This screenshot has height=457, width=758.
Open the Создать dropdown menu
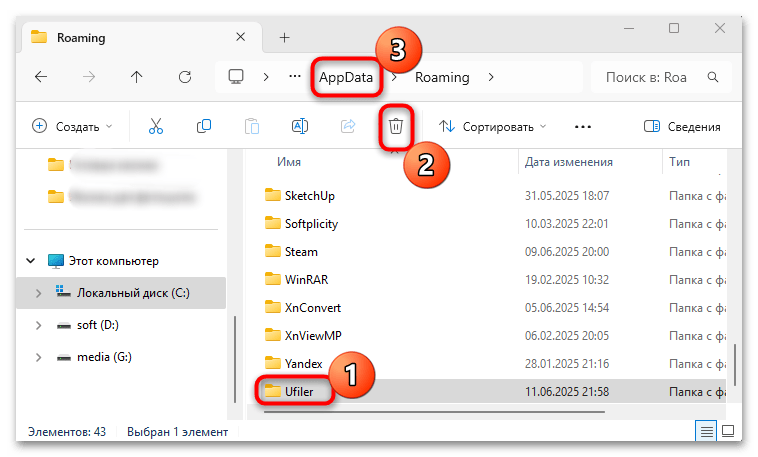[73, 127]
